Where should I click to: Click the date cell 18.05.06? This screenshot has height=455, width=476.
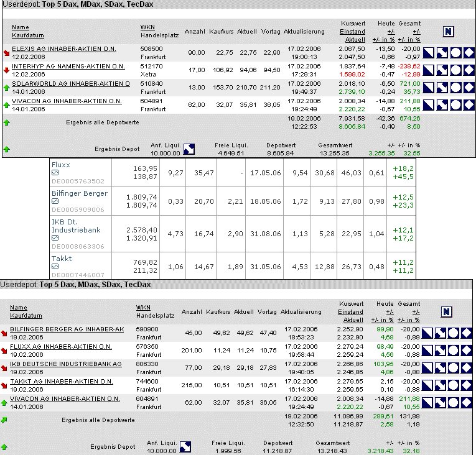tap(265, 201)
